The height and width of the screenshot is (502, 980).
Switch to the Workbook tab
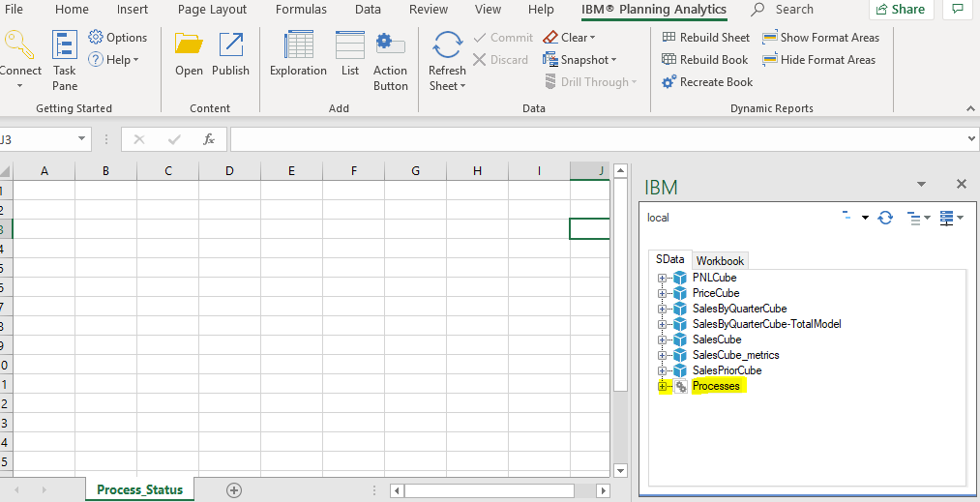[x=720, y=261]
